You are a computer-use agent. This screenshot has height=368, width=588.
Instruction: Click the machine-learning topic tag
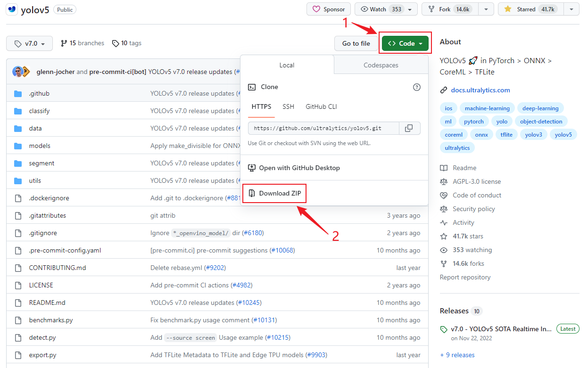pyautogui.click(x=487, y=108)
